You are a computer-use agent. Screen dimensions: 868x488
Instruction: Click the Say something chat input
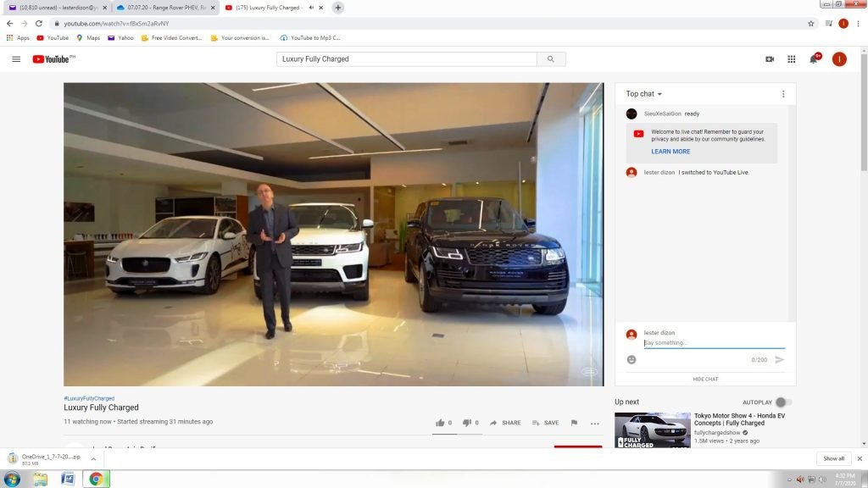click(x=714, y=343)
